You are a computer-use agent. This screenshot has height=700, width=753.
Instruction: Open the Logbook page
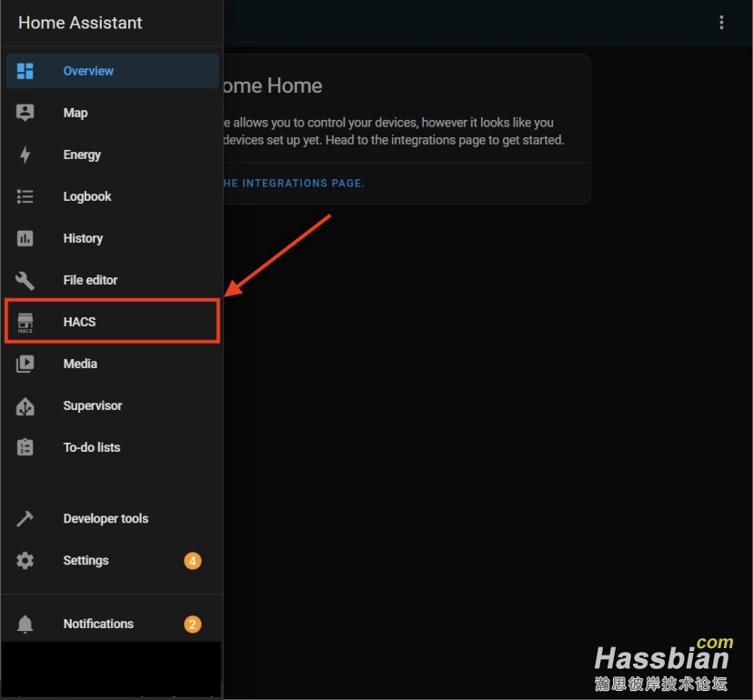coord(113,196)
